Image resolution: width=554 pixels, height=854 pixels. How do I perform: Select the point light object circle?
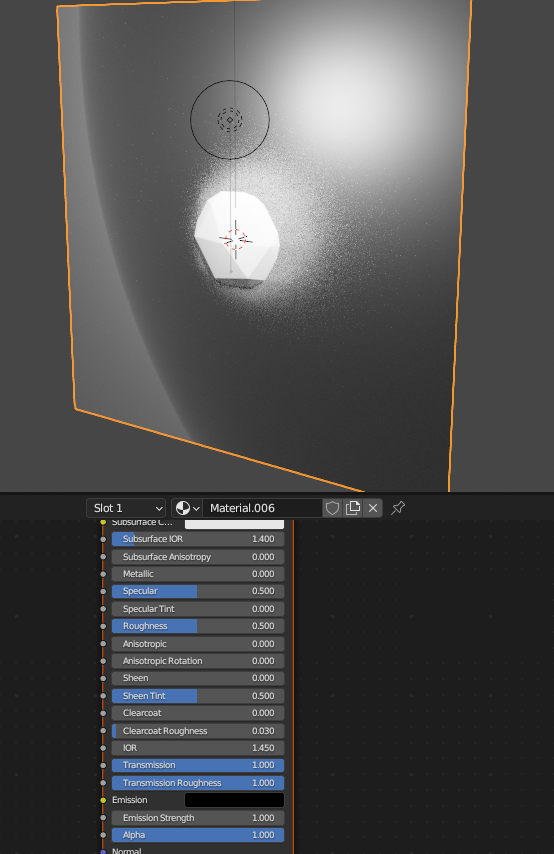[230, 120]
